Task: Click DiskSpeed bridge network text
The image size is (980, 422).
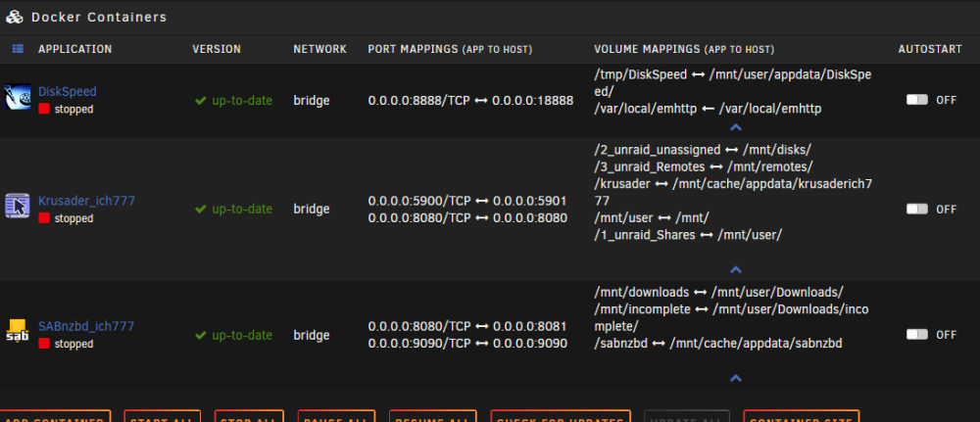Action: 312,101
